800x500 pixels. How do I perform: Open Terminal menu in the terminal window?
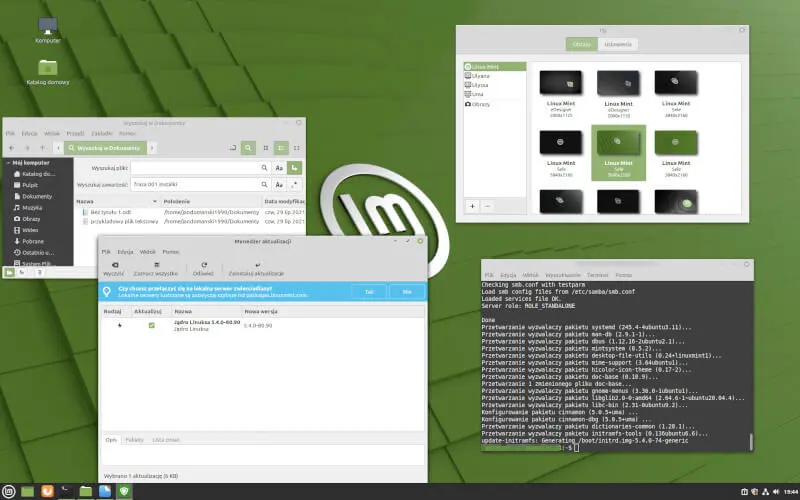click(x=597, y=275)
